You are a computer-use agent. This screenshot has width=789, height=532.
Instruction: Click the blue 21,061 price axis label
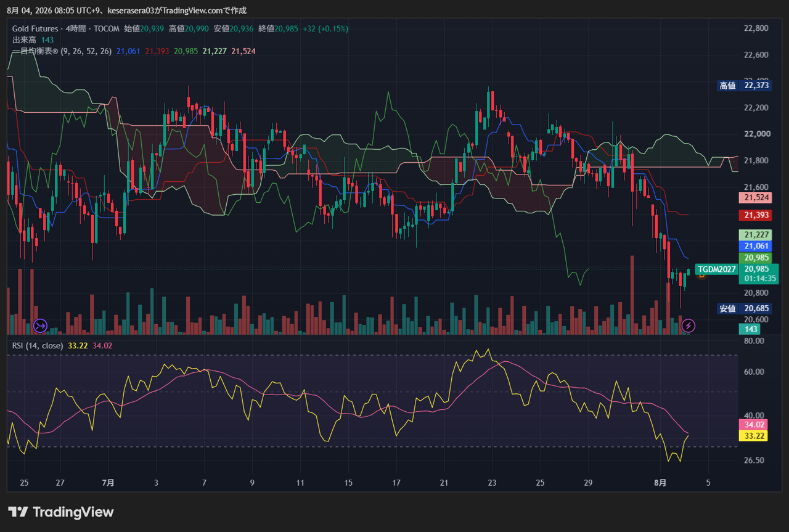(755, 246)
